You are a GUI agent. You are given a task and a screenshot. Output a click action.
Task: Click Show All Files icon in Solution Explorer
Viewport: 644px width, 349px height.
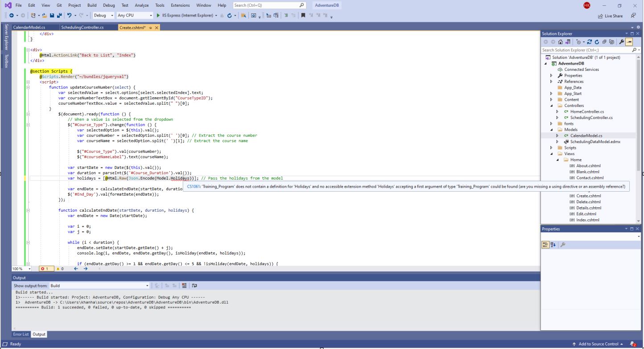pyautogui.click(x=612, y=42)
